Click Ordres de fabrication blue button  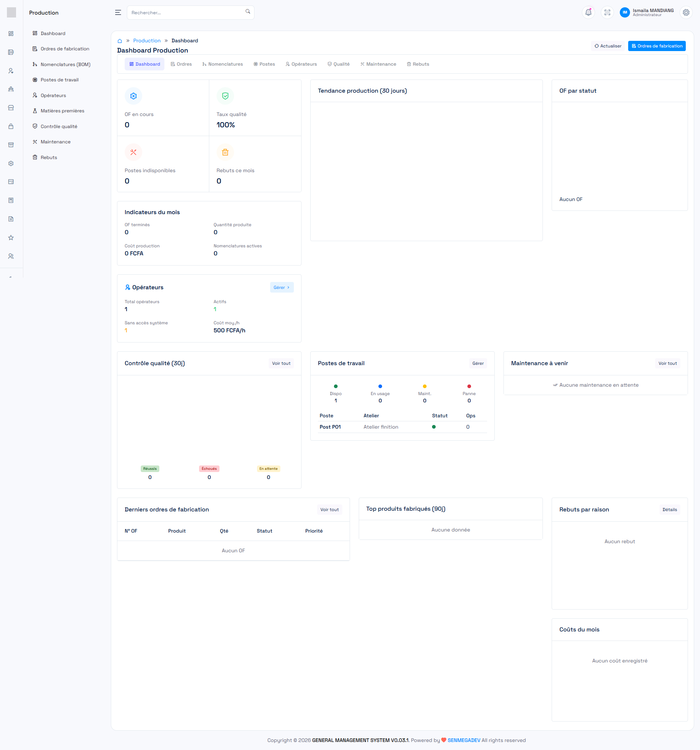tap(657, 46)
